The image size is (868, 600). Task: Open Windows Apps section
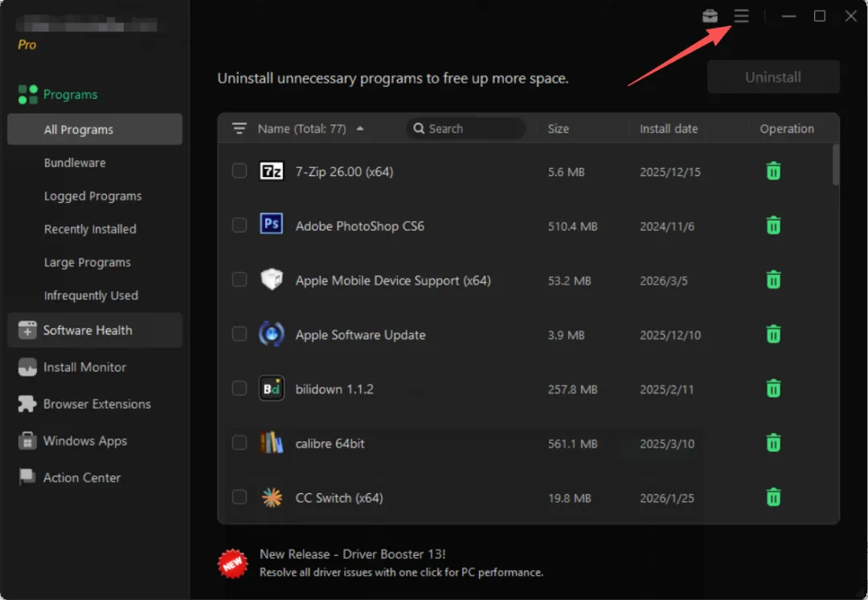point(85,441)
